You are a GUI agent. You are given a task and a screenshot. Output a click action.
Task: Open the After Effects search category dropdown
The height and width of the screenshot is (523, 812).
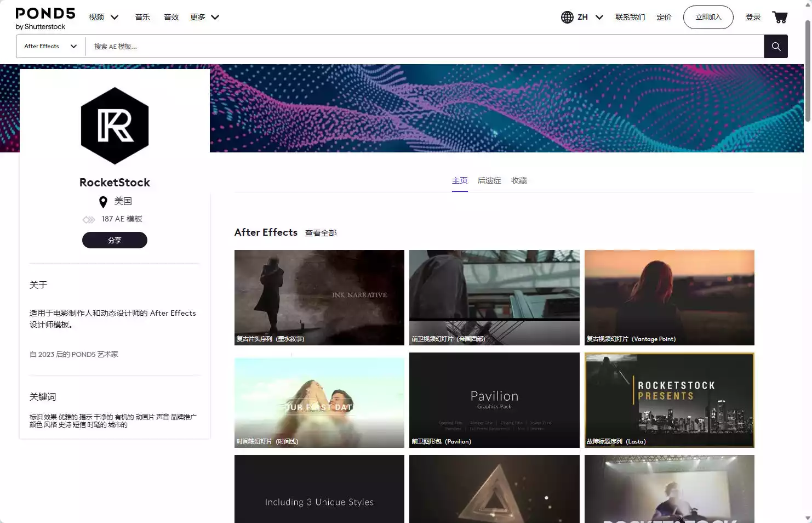(50, 47)
